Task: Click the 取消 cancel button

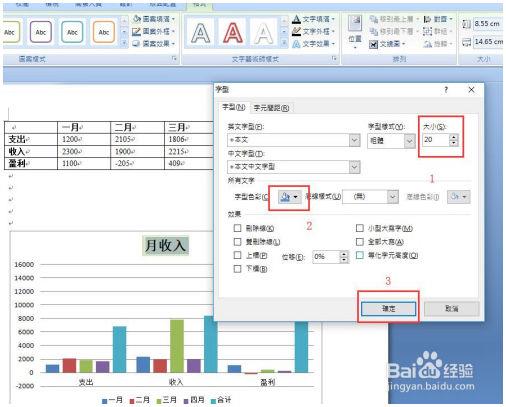Action: (452, 309)
